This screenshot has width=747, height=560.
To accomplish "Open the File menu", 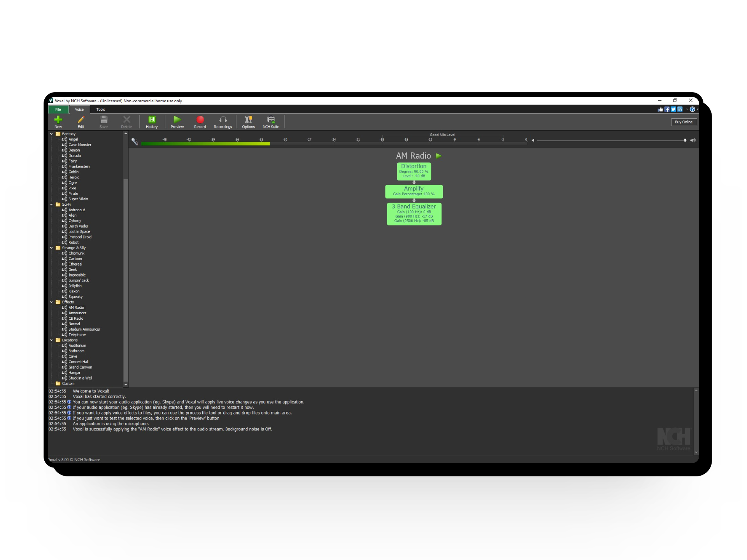I will coord(58,110).
